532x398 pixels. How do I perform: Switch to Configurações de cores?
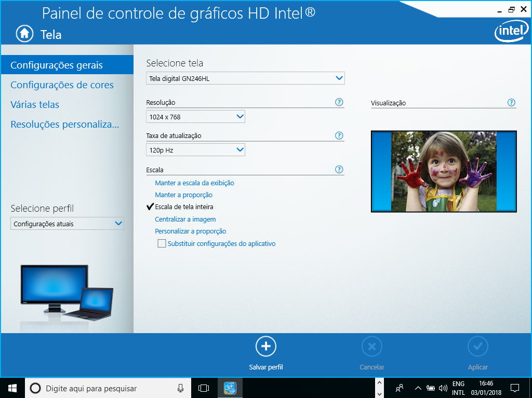(62, 85)
